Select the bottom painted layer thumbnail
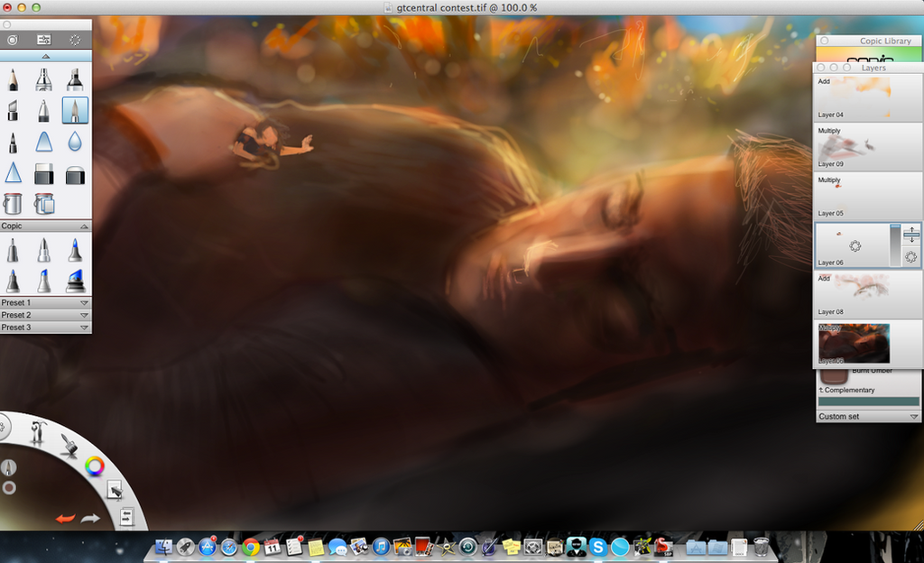 (x=854, y=344)
